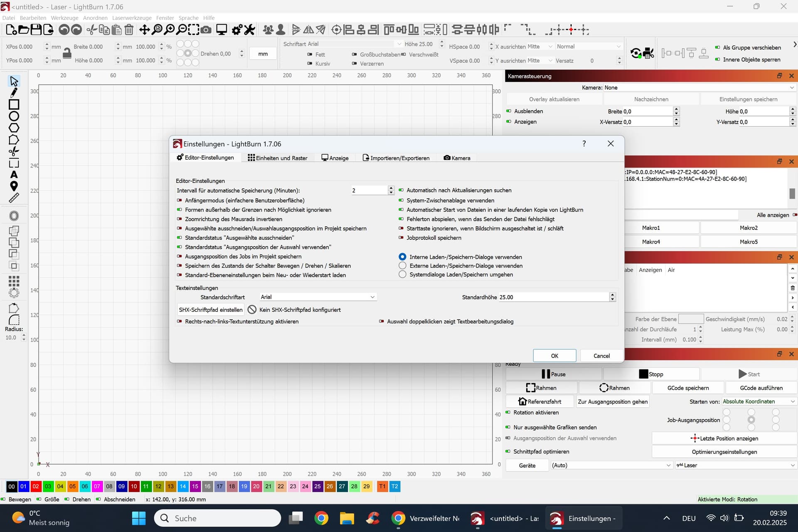
Task: Open the Standardschriftart Arial dropdown
Action: tap(318, 297)
